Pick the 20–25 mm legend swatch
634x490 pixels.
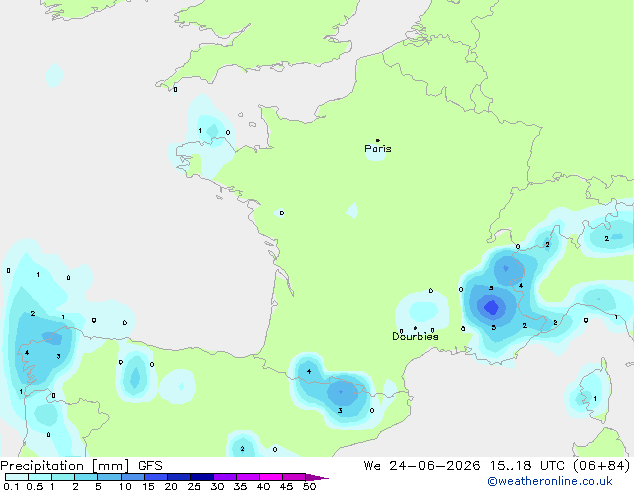click(179, 477)
